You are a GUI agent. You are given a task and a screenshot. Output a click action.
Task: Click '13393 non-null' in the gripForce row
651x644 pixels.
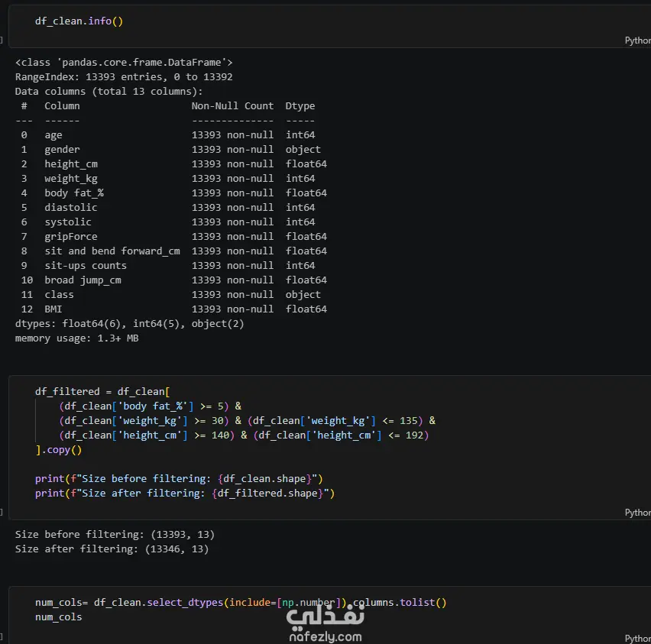[x=232, y=237]
